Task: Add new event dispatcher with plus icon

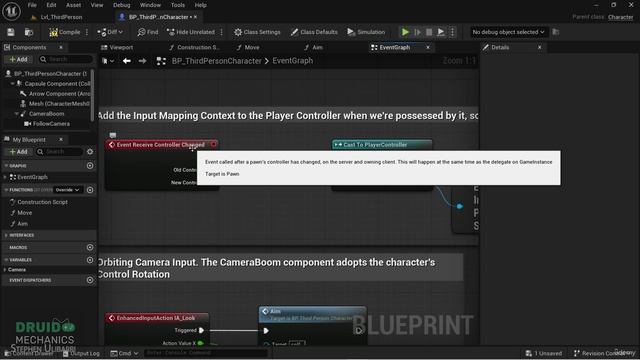Action: click(90, 280)
